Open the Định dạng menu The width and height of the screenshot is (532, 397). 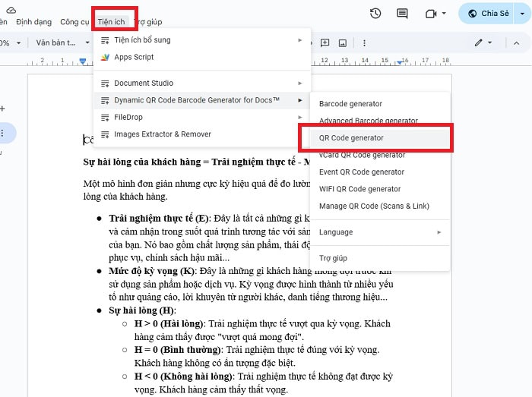(x=34, y=22)
